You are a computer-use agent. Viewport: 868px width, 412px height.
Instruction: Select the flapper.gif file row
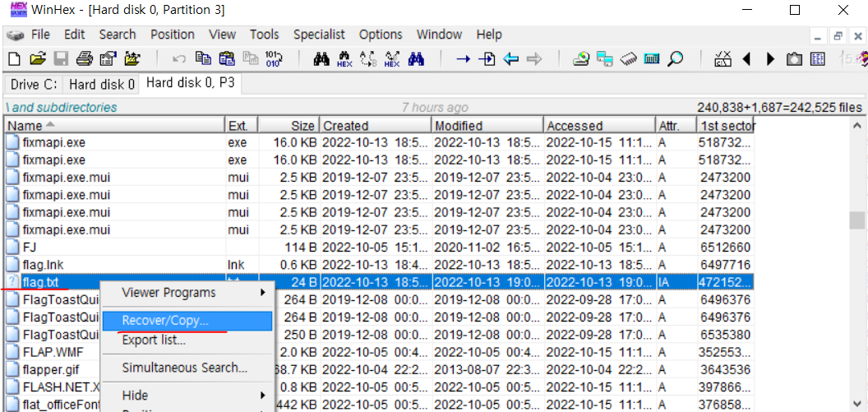point(380,369)
